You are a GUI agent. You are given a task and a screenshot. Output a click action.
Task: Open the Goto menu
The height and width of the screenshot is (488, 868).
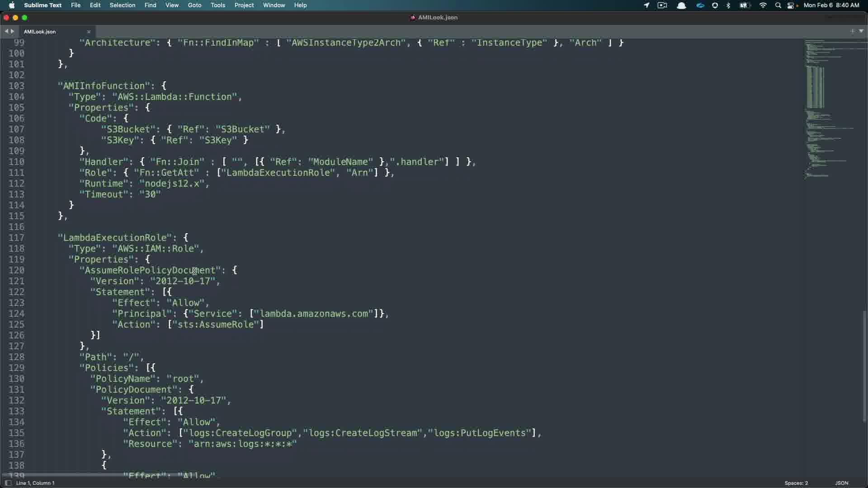(x=194, y=5)
